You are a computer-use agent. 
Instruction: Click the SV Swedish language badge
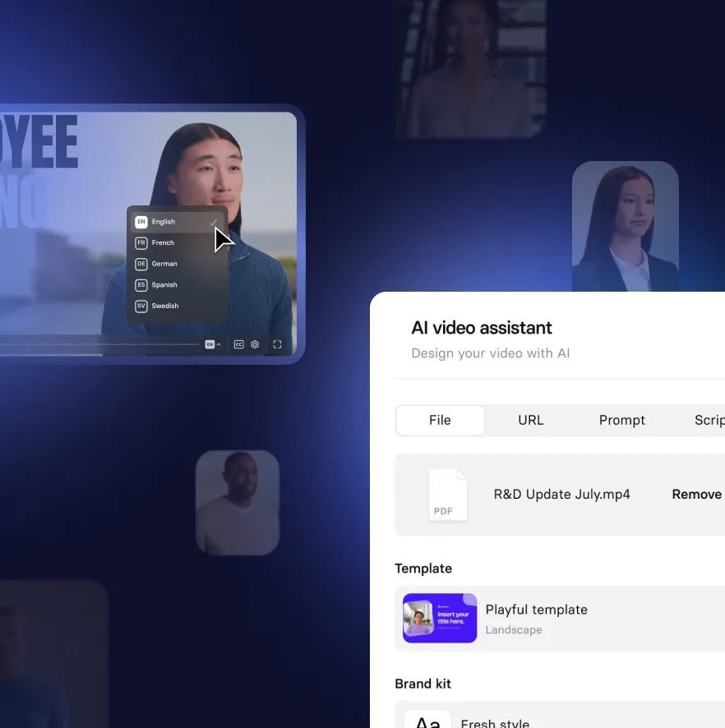click(141, 306)
